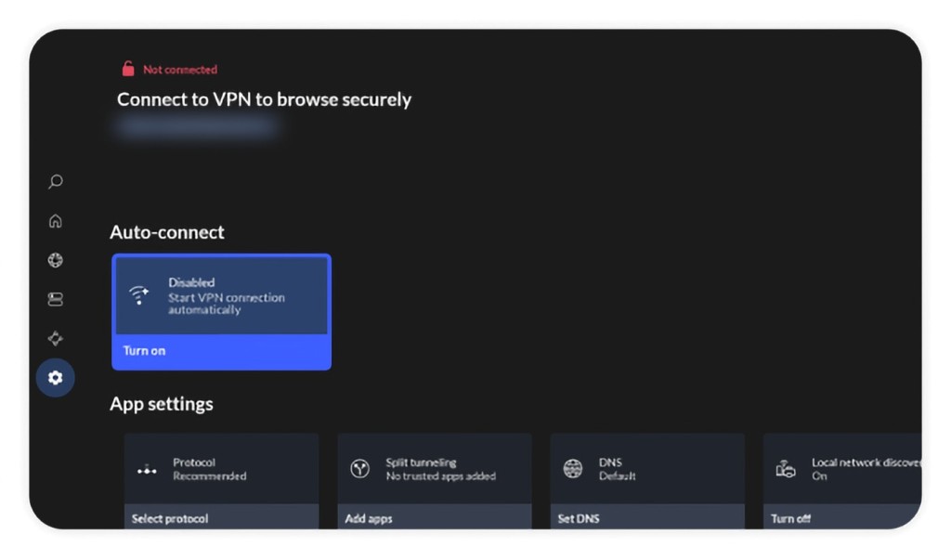Image resolution: width=951 pixels, height=560 pixels.
Task: Open the globe icon in the sidebar
Action: tap(56, 260)
